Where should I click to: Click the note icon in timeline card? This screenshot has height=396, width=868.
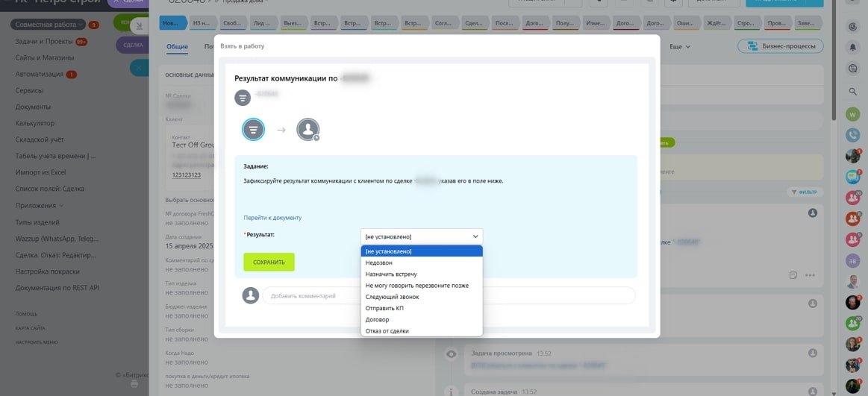(x=793, y=275)
